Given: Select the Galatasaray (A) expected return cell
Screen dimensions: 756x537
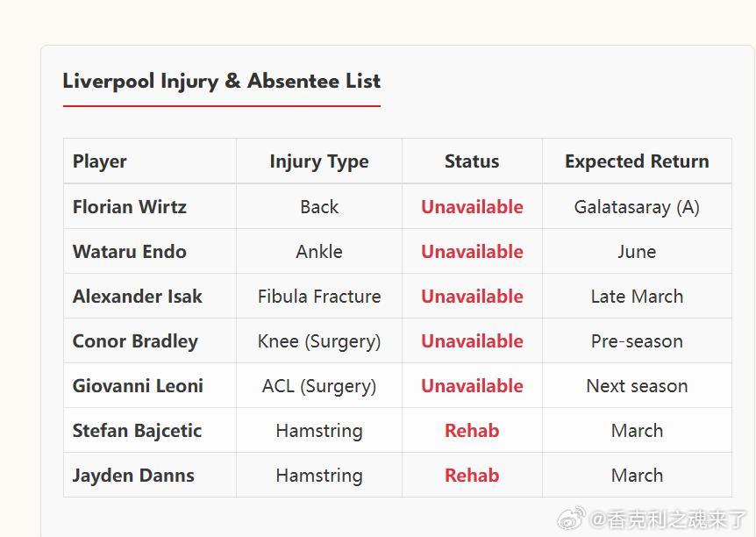Looking at the screenshot, I should click(x=637, y=207).
